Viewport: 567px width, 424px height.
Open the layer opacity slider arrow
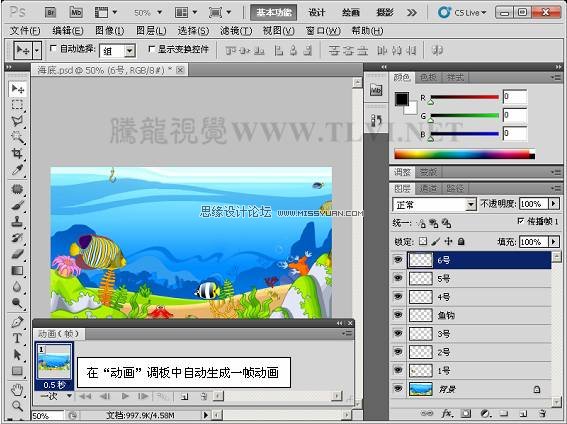click(554, 204)
